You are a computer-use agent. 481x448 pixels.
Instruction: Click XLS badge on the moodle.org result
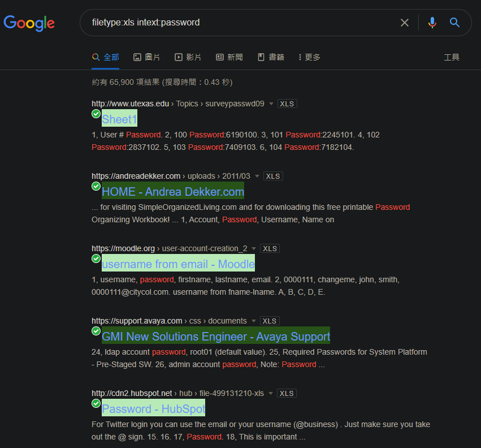[270, 249]
